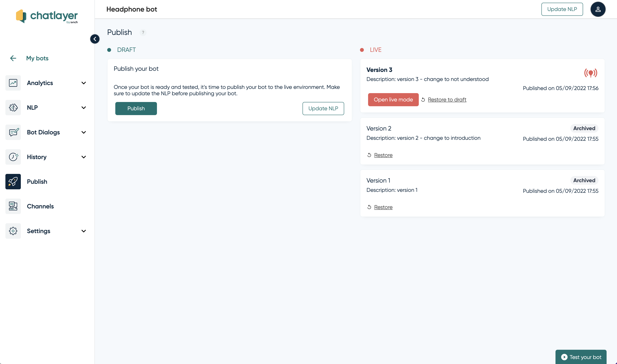The height and width of the screenshot is (364, 617).
Task: Click the History clock icon
Action: click(13, 157)
